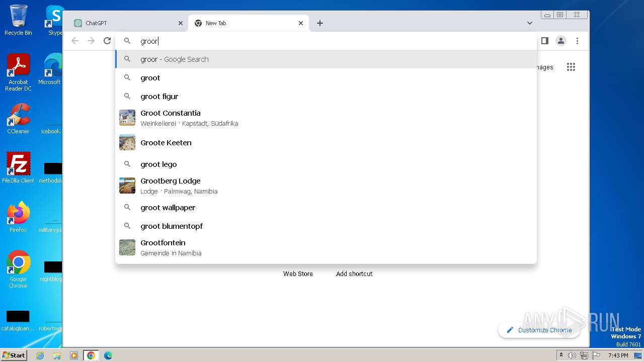Open the Firefox desktop icon
This screenshot has width=644, height=362.
[x=18, y=217]
